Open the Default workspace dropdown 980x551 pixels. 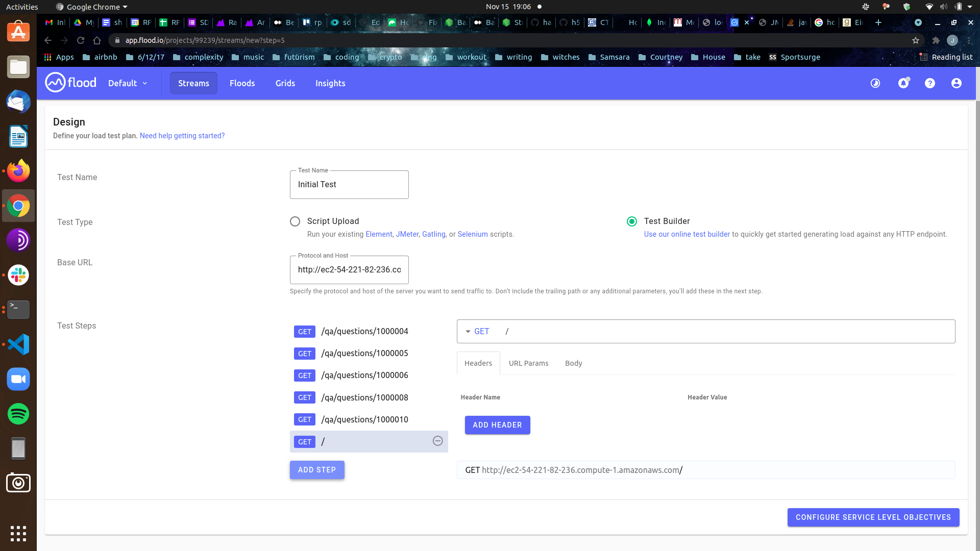(x=127, y=83)
